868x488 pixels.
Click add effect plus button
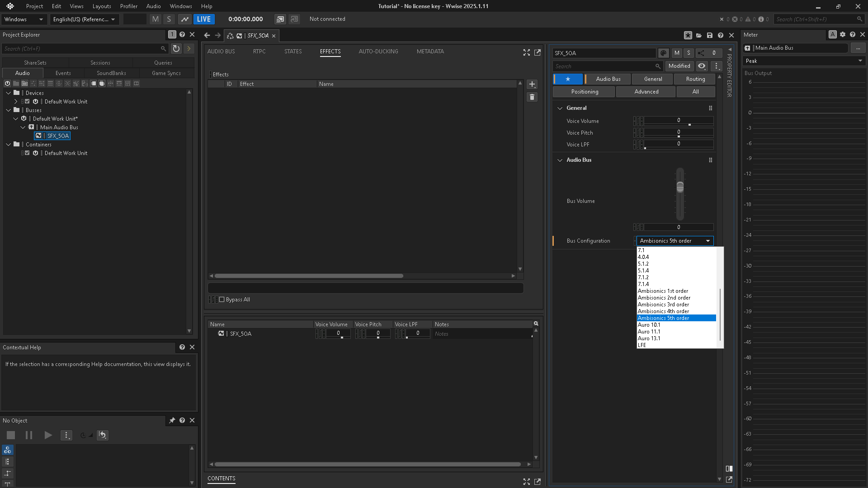click(x=532, y=84)
